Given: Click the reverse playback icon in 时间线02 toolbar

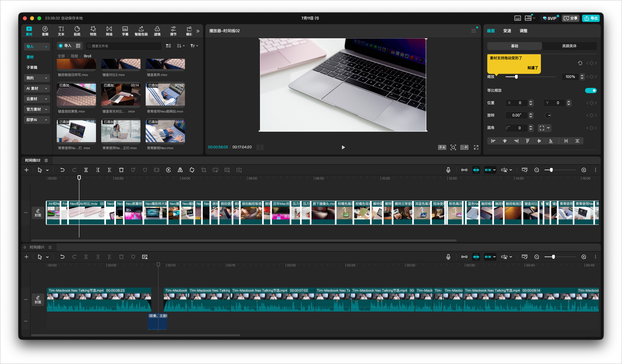Looking at the screenshot, I should [168, 170].
